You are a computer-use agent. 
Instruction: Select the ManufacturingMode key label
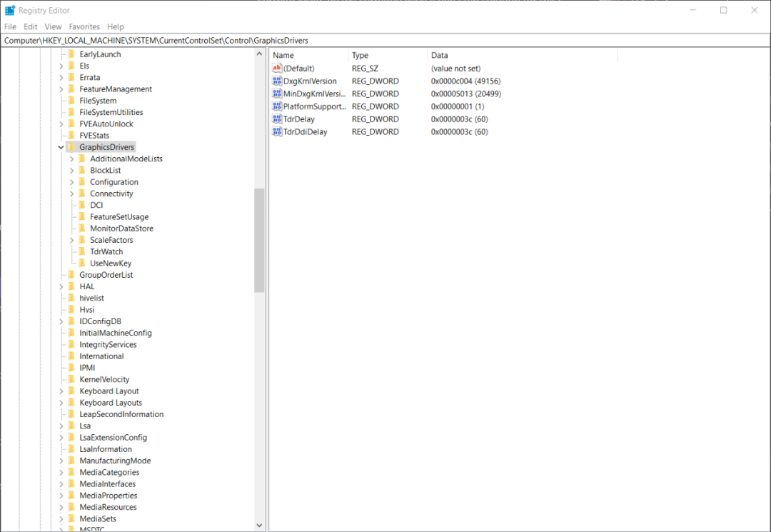(x=115, y=461)
